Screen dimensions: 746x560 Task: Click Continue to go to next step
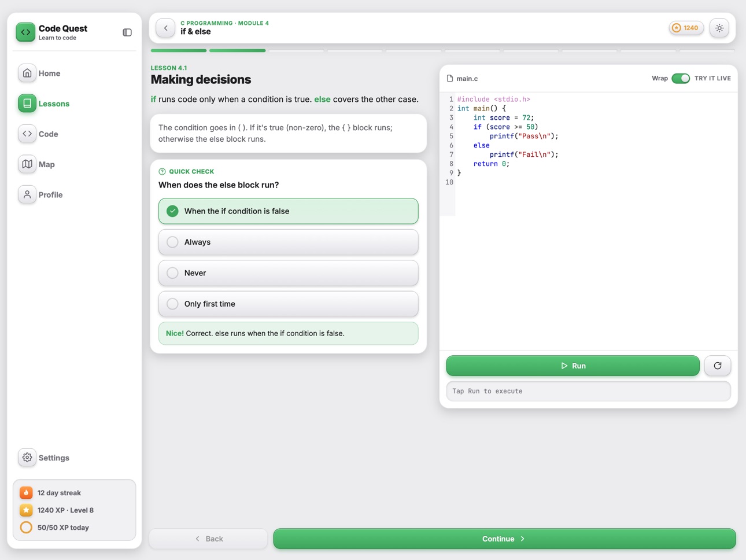504,539
